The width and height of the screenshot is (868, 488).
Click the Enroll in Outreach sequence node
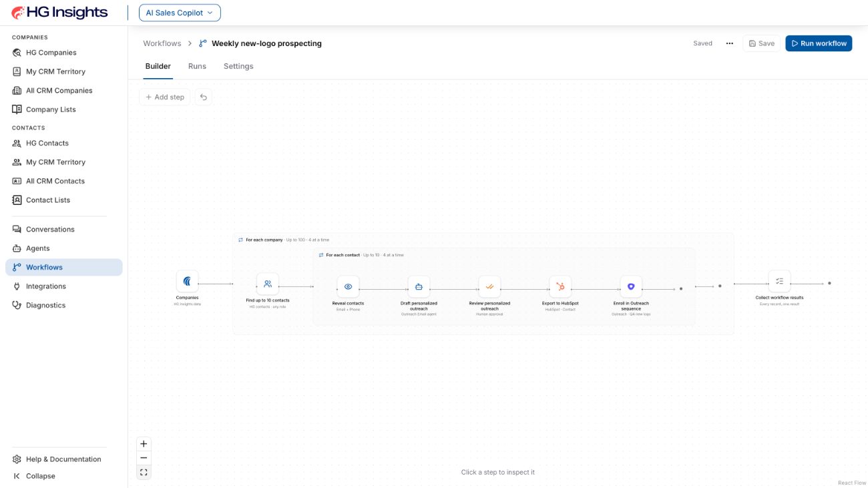pos(631,286)
